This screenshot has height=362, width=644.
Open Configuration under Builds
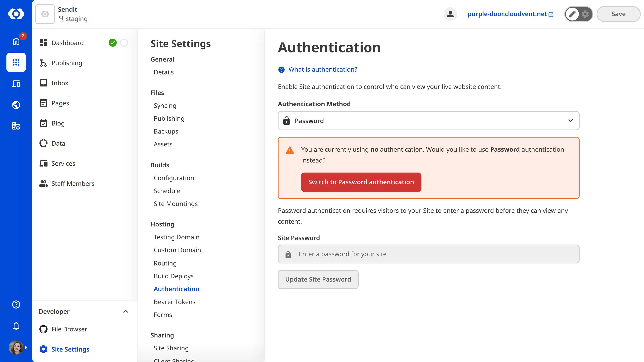pyautogui.click(x=174, y=178)
